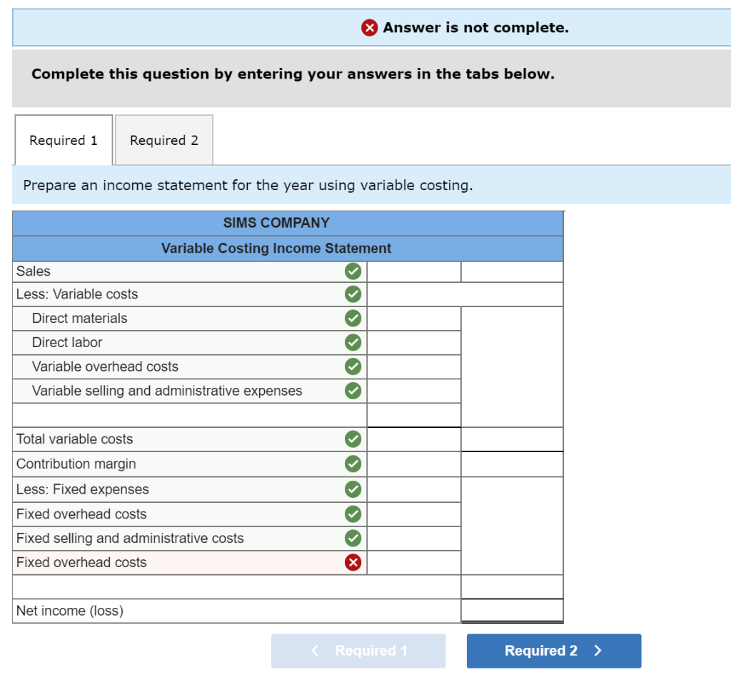Click the green check beside Contribution margin
This screenshot has width=731, height=700.
click(x=353, y=464)
